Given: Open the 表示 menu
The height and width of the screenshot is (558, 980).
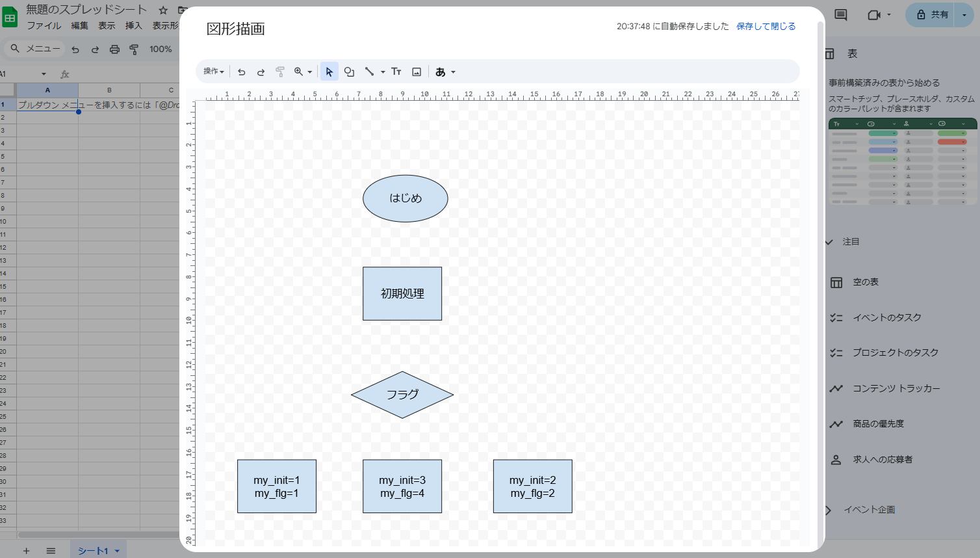Looking at the screenshot, I should point(107,25).
